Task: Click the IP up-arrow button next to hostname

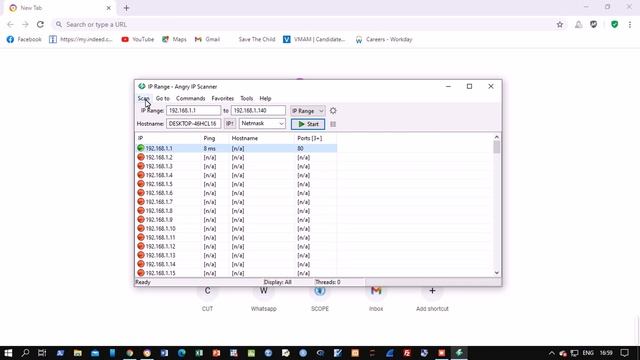Action: pos(230,124)
